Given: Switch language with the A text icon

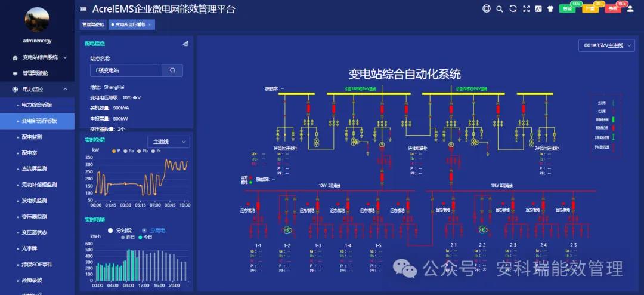Looking at the screenshot, I should (538, 9).
